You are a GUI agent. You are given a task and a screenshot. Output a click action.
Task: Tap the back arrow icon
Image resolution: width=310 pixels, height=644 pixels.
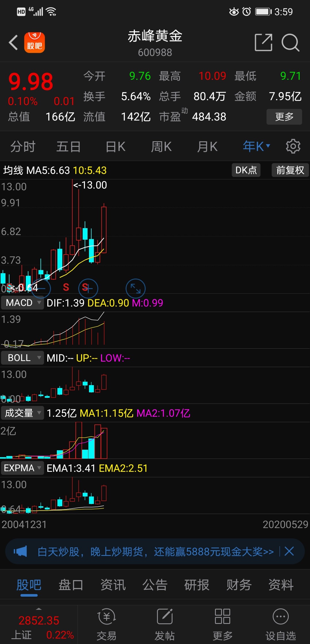pos(13,42)
